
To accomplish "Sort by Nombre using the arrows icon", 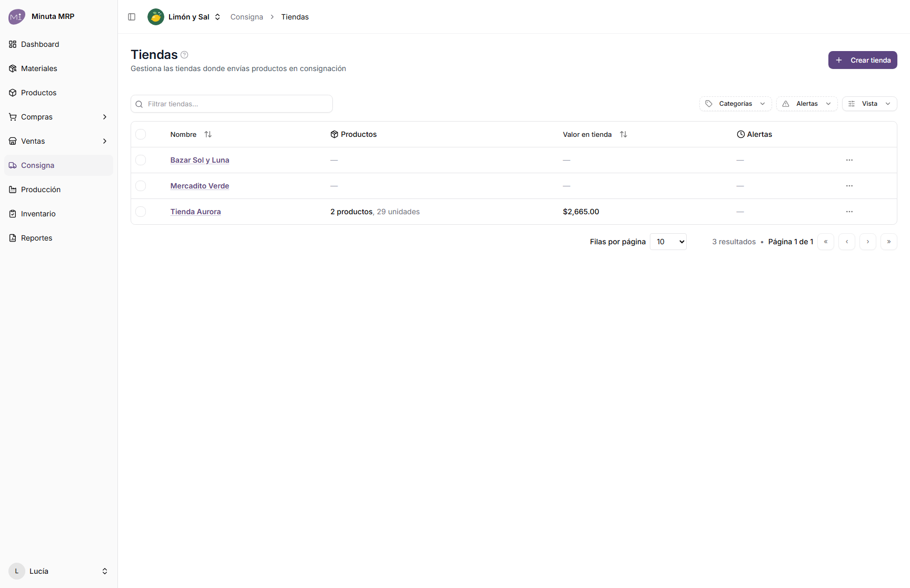I will (208, 134).
